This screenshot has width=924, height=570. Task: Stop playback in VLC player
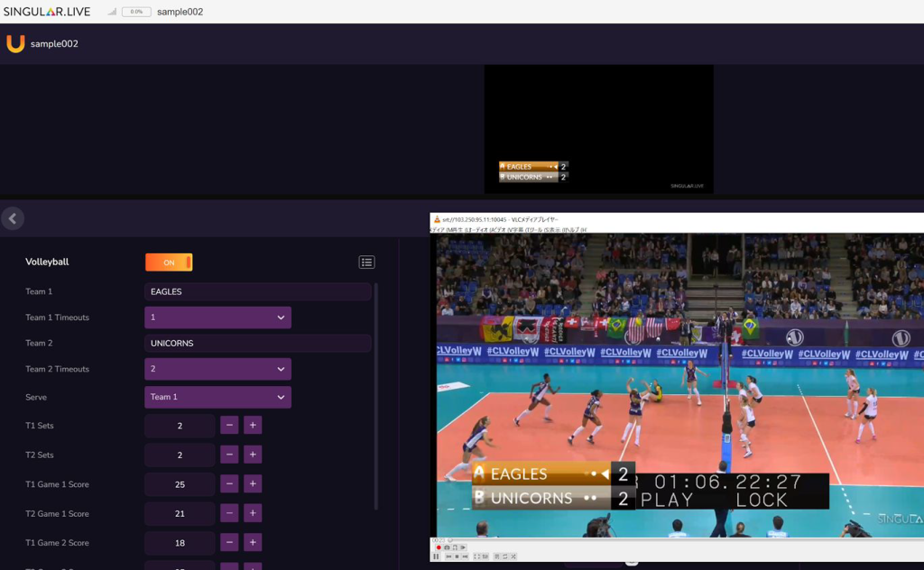pyautogui.click(x=457, y=556)
